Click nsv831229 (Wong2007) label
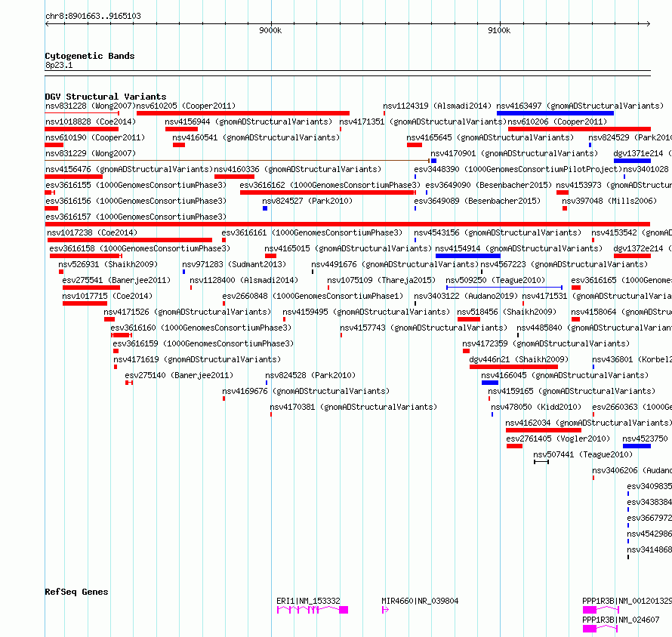The image size is (672, 637). (x=91, y=153)
